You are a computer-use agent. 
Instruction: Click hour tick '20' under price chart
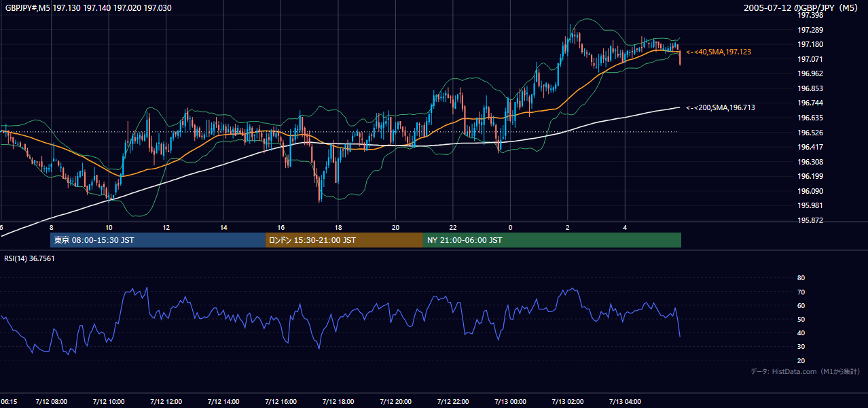pyautogui.click(x=395, y=227)
